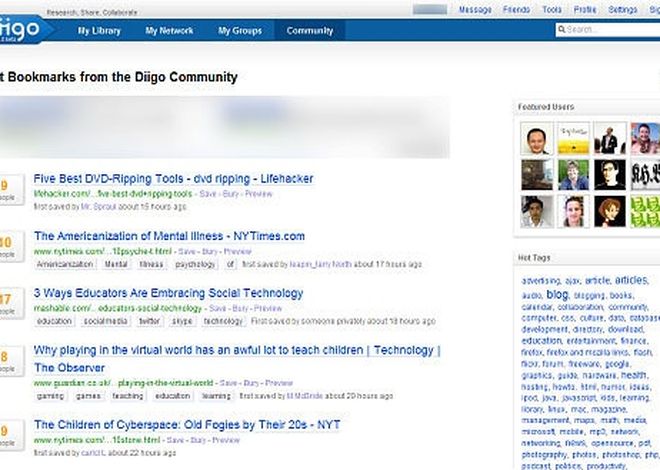This screenshot has height=470, width=660.
Task: Click the 'learning' tag on Observer bookmark
Action: [216, 396]
